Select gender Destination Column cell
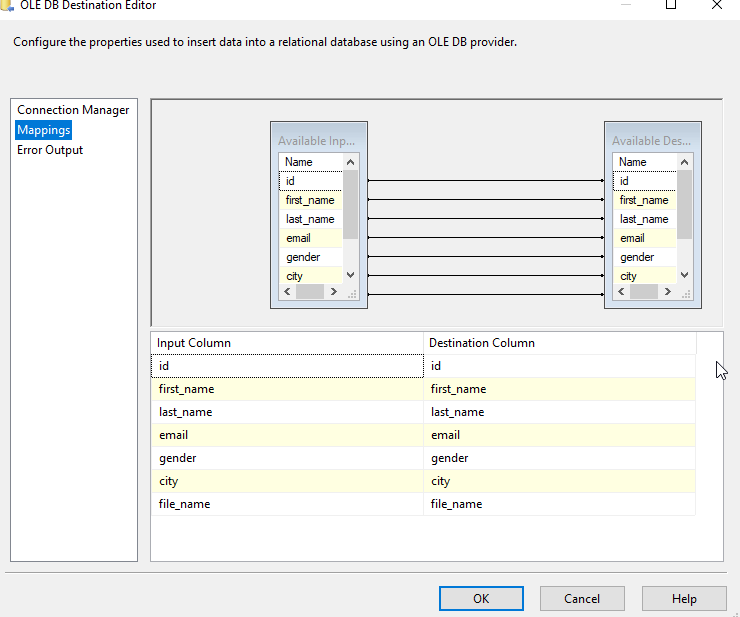Screen dimensions: 740x617 pyautogui.click(x=559, y=458)
